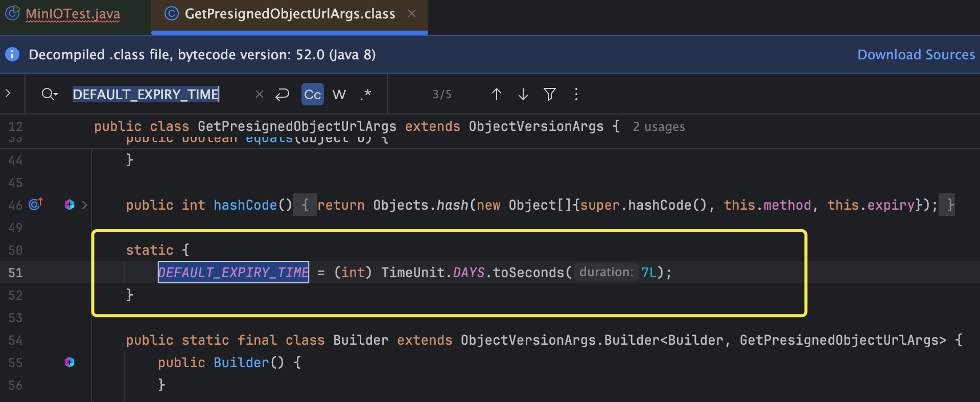Close the GetPresignedObjectUrlArgs.class tab
The width and height of the screenshot is (980, 402).
[412, 14]
